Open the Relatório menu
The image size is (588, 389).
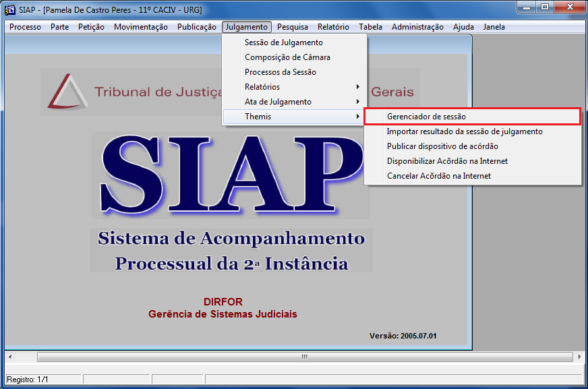pos(333,27)
